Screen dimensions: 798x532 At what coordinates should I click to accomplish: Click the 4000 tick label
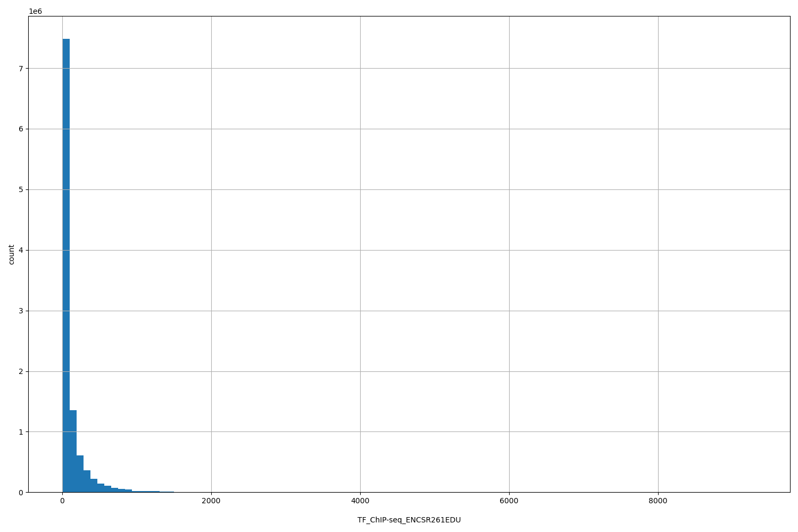pyautogui.click(x=361, y=501)
